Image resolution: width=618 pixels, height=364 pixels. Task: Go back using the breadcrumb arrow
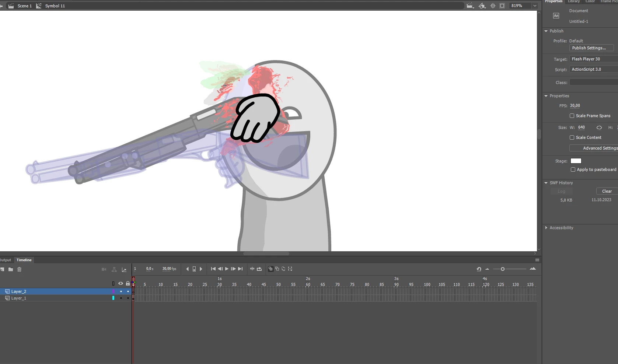click(x=1, y=6)
